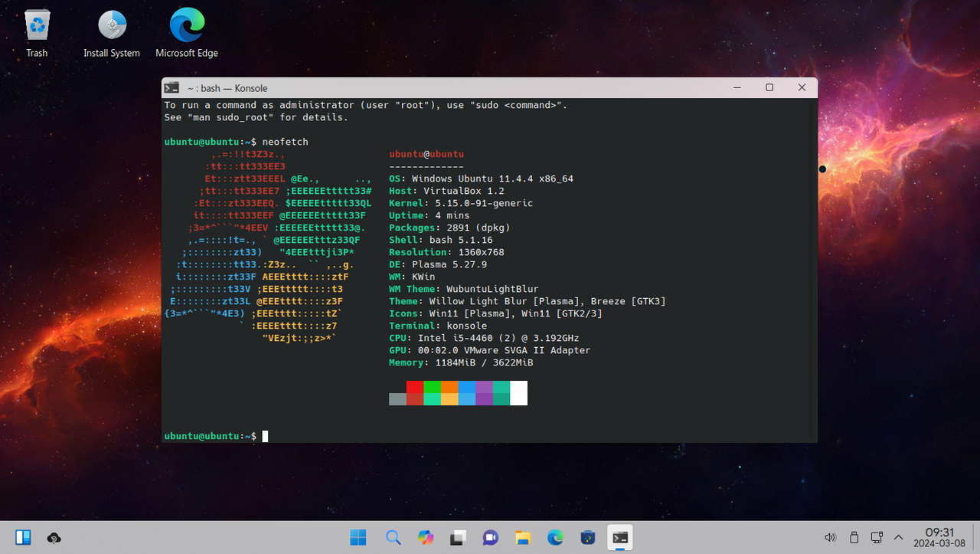Click the Terminal 'konsole' line
This screenshot has height=554, width=980.
click(x=438, y=326)
